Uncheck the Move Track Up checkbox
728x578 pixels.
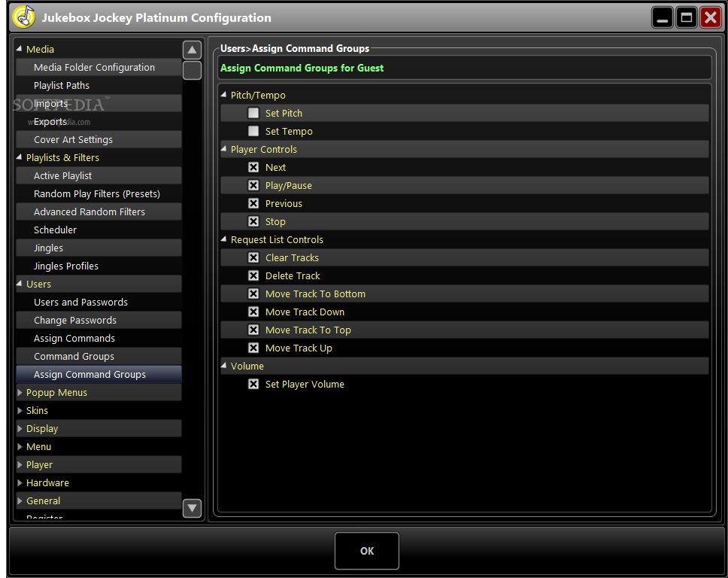pyautogui.click(x=253, y=348)
